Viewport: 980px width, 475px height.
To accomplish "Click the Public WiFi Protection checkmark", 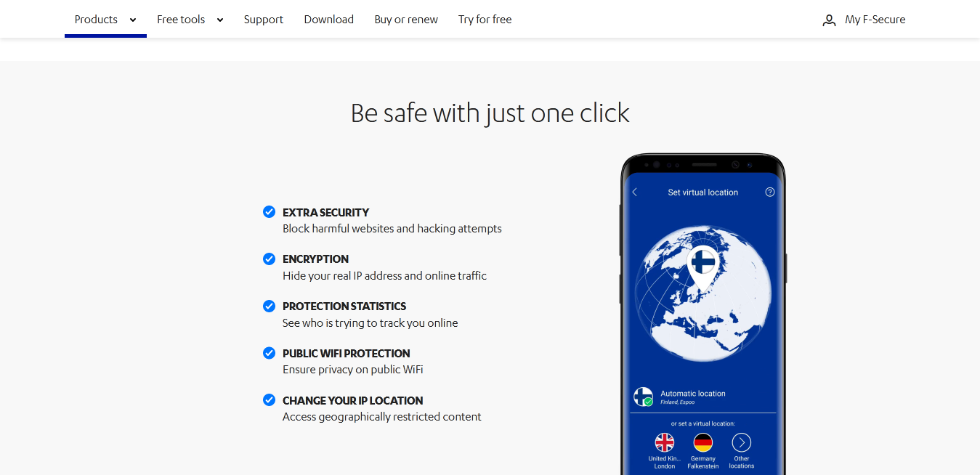I will tap(269, 353).
